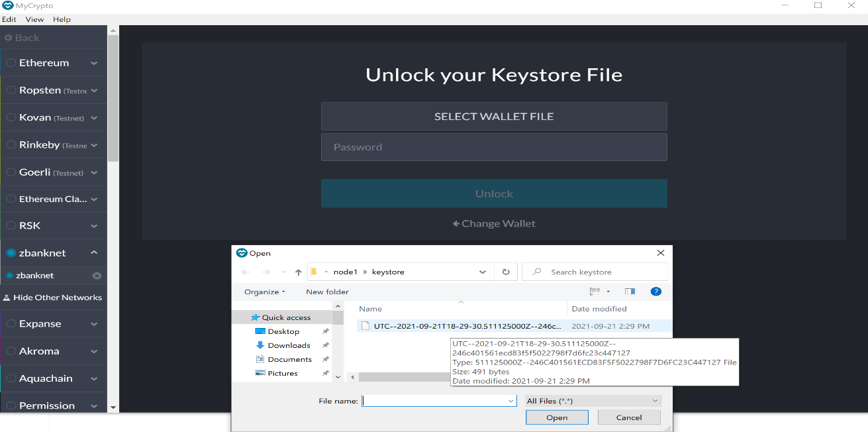Click the MyCrypto logo in the title bar
Screen dimensions: 868x432
[7, 5]
